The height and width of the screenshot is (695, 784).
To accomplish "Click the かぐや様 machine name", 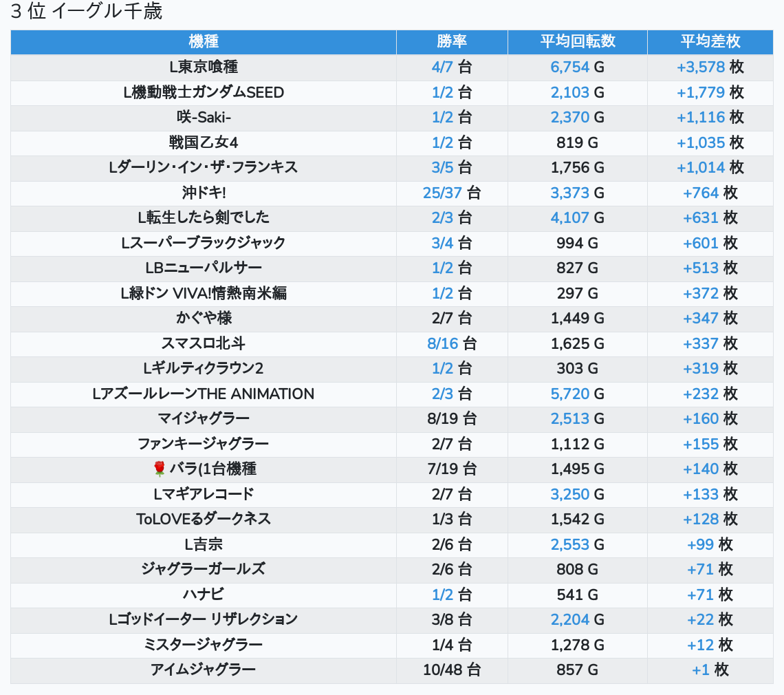I will (204, 318).
